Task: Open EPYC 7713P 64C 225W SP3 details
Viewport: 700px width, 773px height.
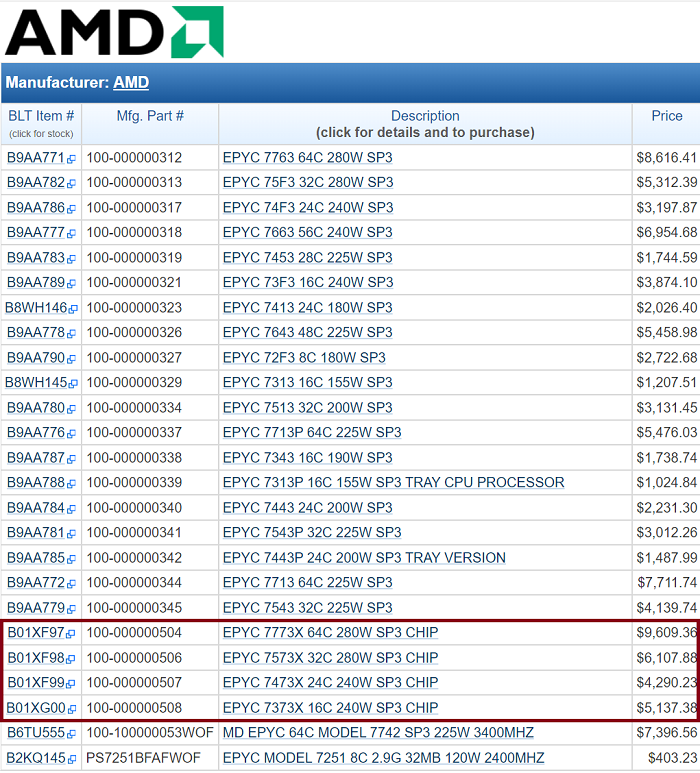Action: coord(312,432)
